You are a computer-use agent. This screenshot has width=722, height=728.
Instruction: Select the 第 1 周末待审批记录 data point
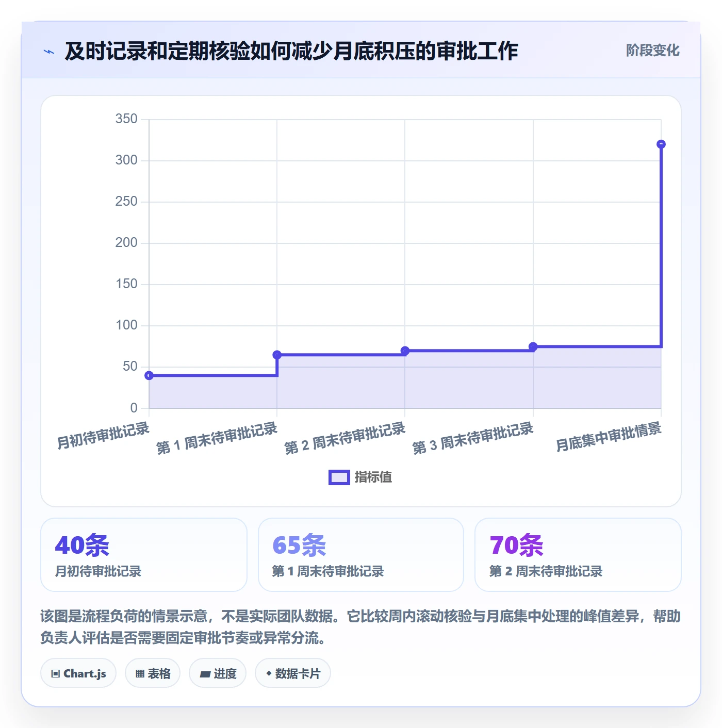click(x=277, y=355)
